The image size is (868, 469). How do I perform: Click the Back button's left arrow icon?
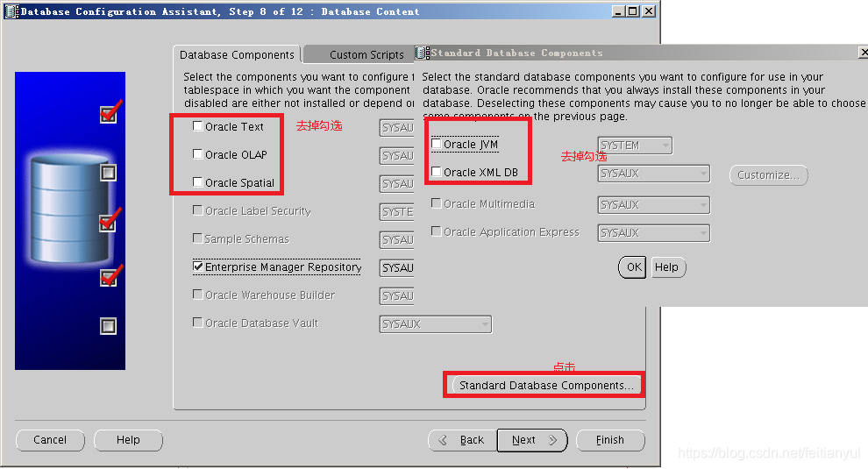click(x=443, y=440)
